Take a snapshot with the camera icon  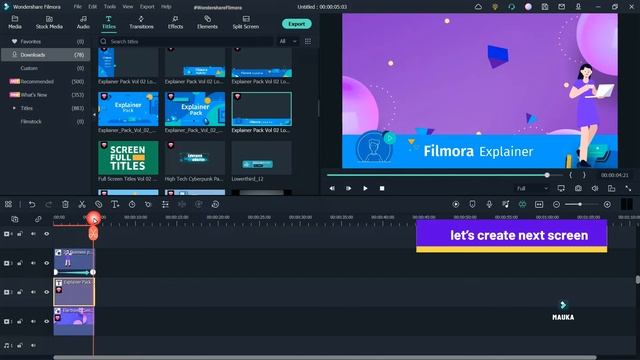click(x=578, y=188)
